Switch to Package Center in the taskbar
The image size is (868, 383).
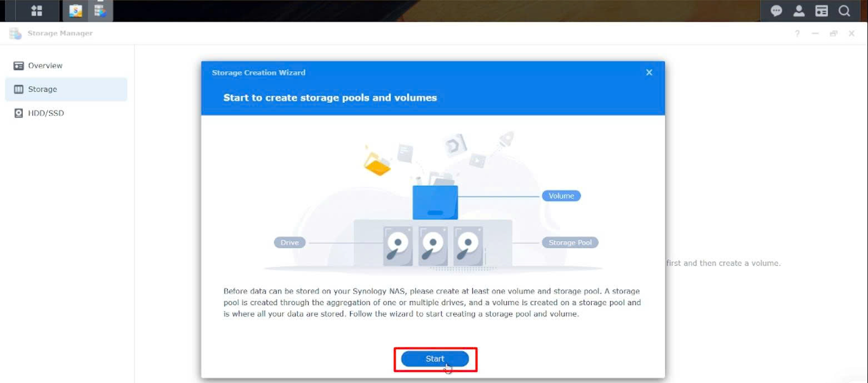tap(76, 11)
